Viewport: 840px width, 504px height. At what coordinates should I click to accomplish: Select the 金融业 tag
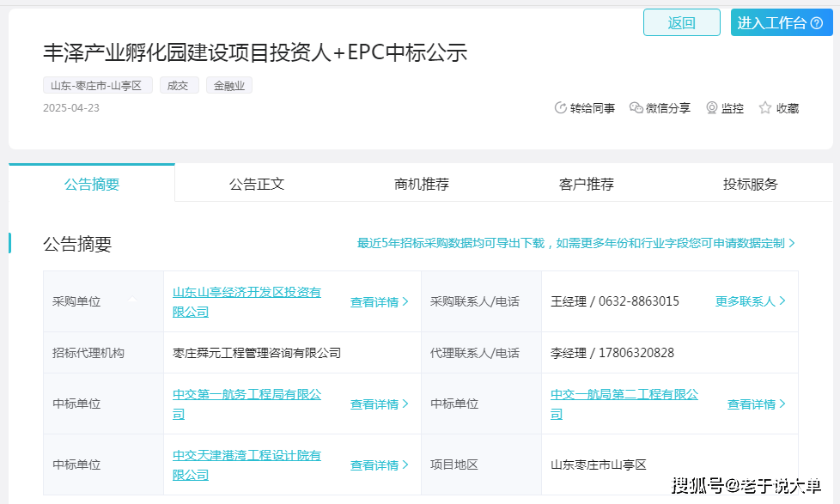tap(229, 86)
